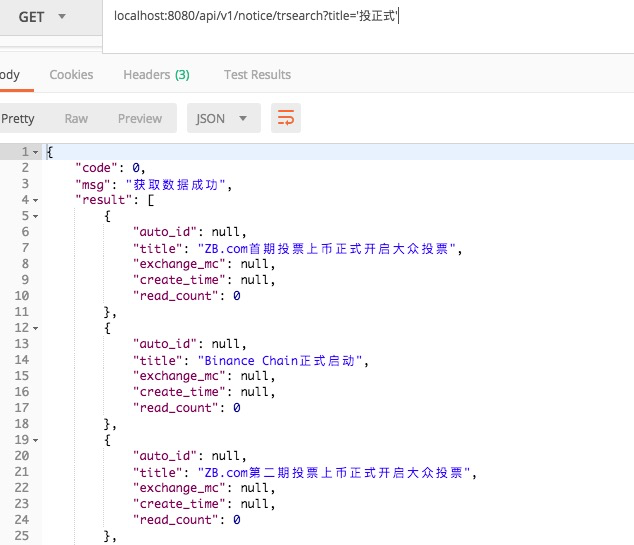Click "create_time": null on line 16
Image resolution: width=634 pixels, height=545 pixels.
pyautogui.click(x=204, y=392)
